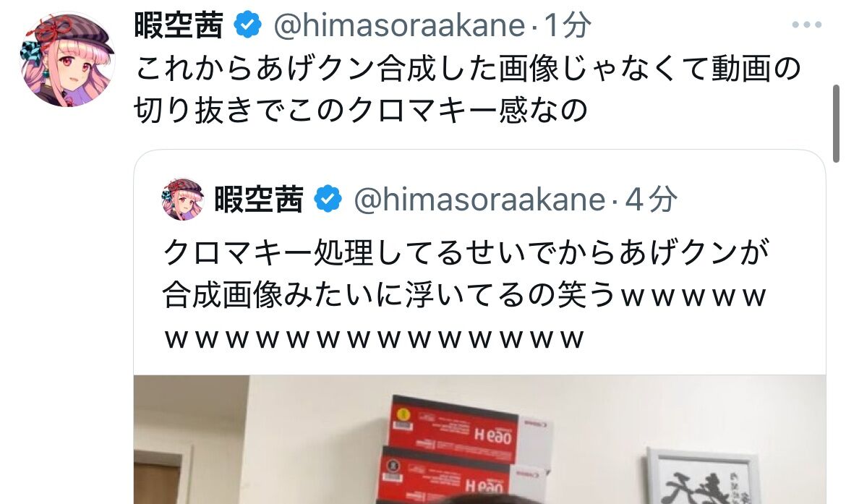
Task: Click the 1分 timestamp of main tweet
Action: coord(567,25)
